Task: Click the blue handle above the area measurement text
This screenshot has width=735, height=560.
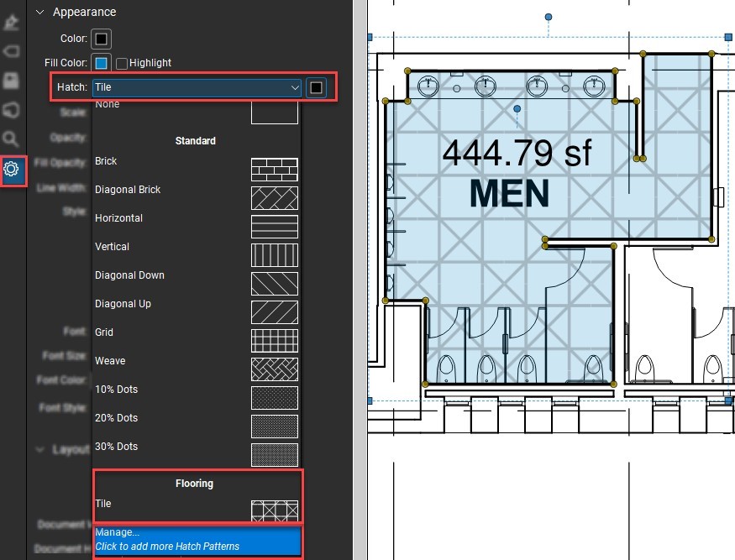Action: (517, 108)
